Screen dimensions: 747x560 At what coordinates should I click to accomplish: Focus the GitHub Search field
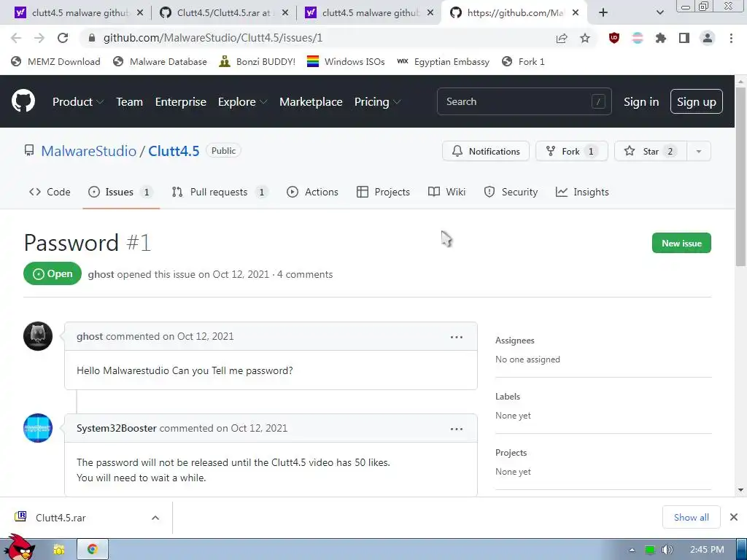(x=524, y=101)
